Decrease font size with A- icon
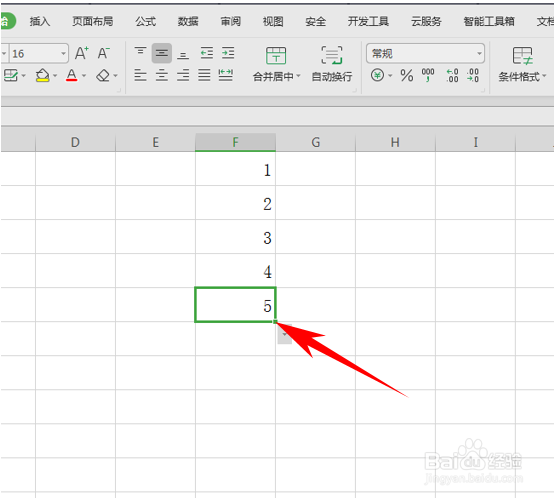 (x=104, y=53)
